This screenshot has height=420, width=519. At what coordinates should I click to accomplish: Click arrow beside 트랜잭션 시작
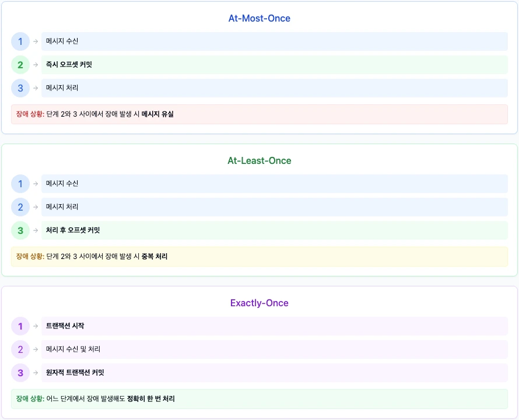pyautogui.click(x=36, y=326)
